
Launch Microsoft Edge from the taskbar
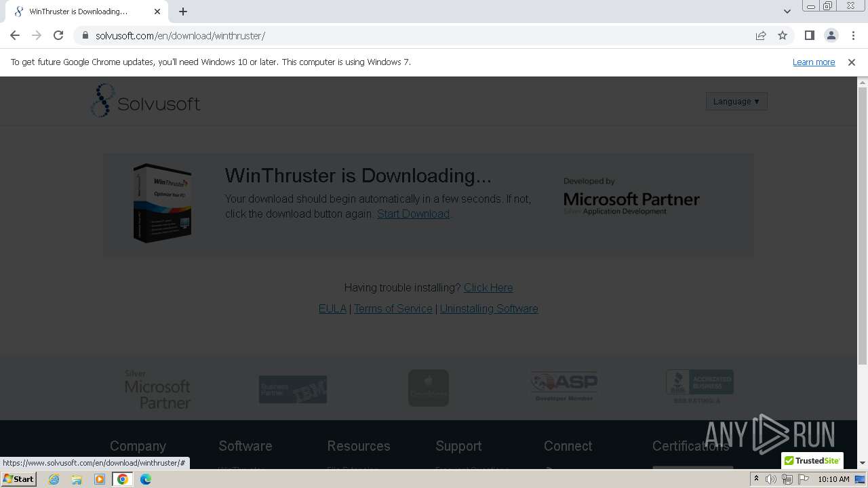(145, 479)
